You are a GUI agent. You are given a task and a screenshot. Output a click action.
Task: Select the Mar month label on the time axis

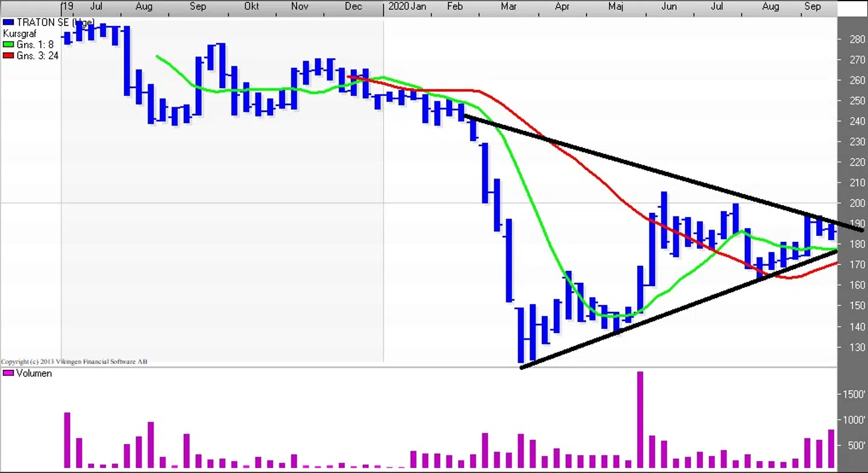[x=509, y=7]
